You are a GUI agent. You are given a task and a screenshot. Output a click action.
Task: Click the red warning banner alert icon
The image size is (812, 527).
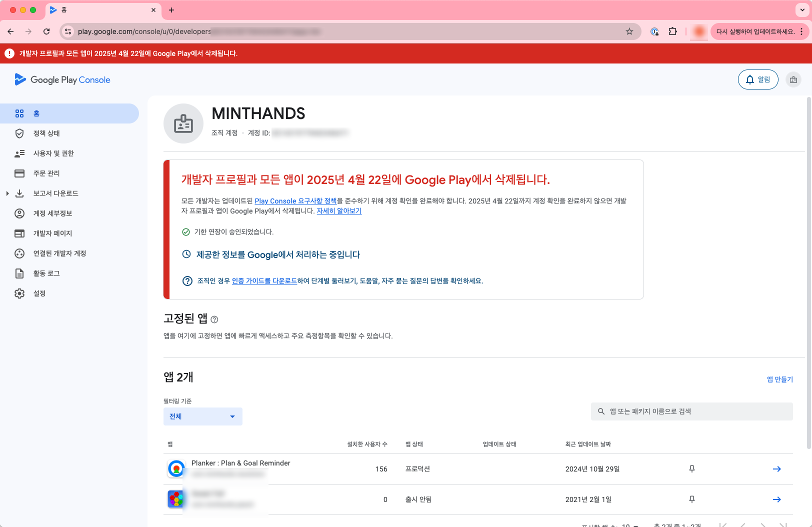[9, 53]
